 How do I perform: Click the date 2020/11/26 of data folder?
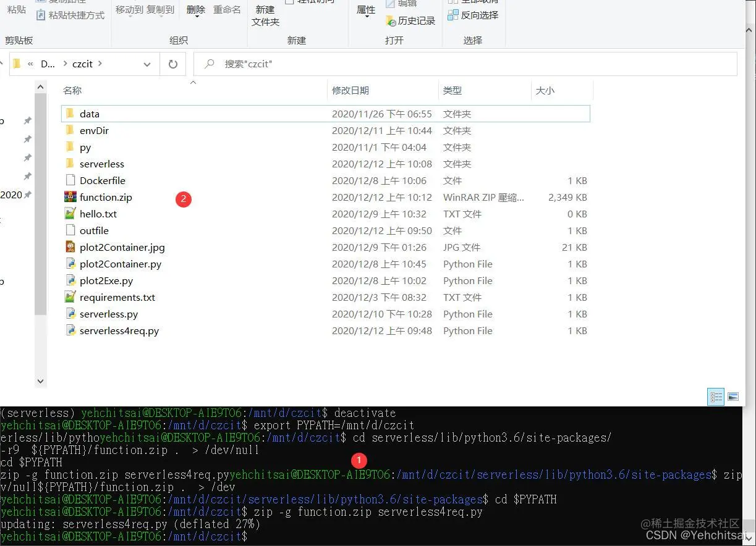[x=382, y=114]
